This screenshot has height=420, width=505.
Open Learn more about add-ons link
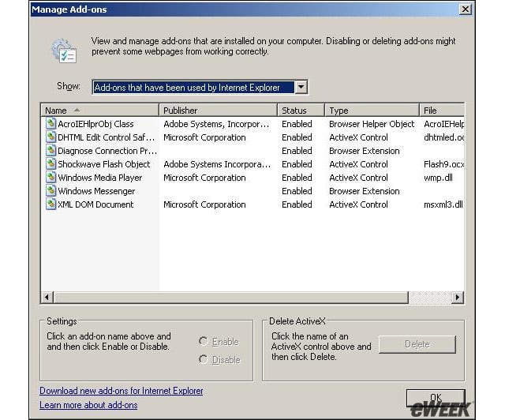point(88,405)
